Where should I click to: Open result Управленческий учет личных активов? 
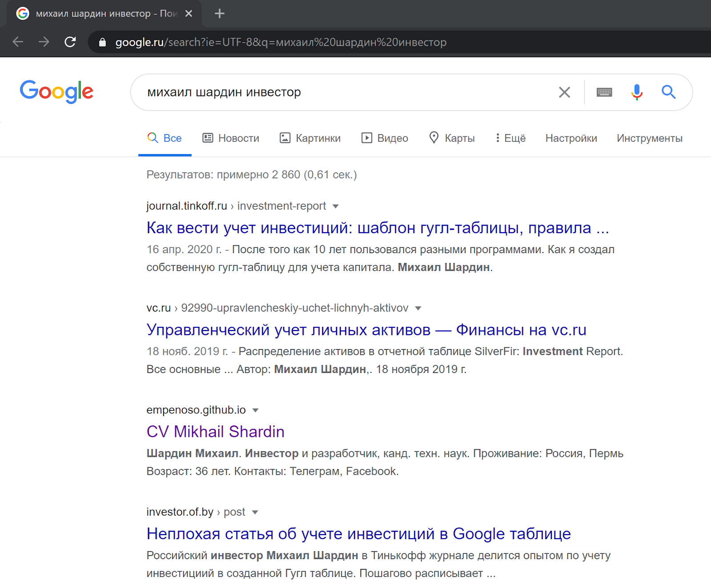point(366,330)
